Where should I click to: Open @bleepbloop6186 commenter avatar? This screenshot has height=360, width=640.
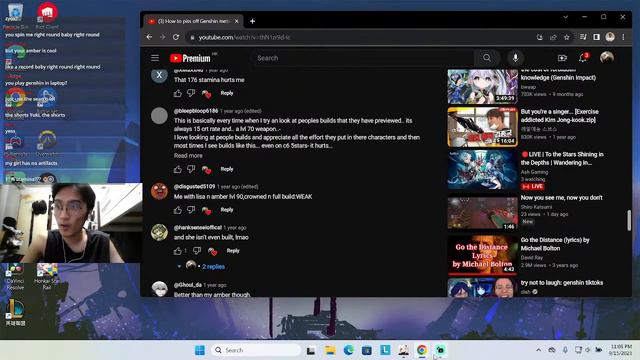[x=159, y=116]
